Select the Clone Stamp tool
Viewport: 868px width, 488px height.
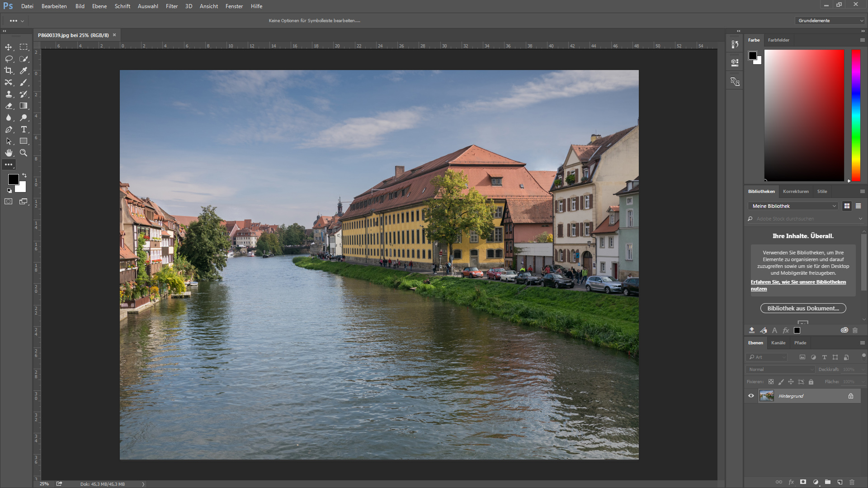tap(9, 94)
